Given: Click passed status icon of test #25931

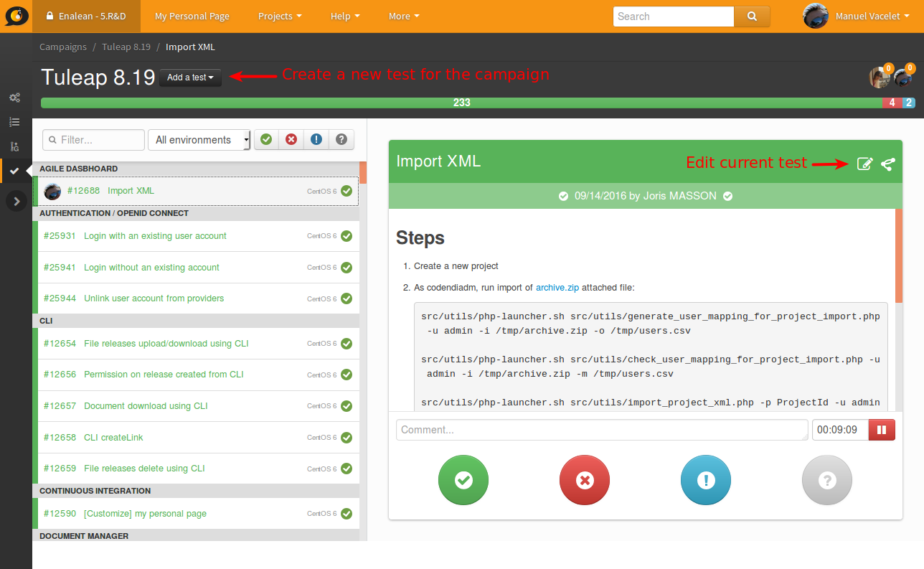Looking at the screenshot, I should 346,236.
